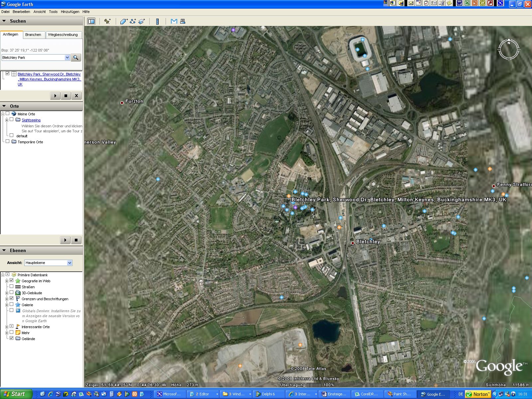532x399 pixels.
Task: Expand the Interessante Orte node
Action: pyautogui.click(x=7, y=327)
